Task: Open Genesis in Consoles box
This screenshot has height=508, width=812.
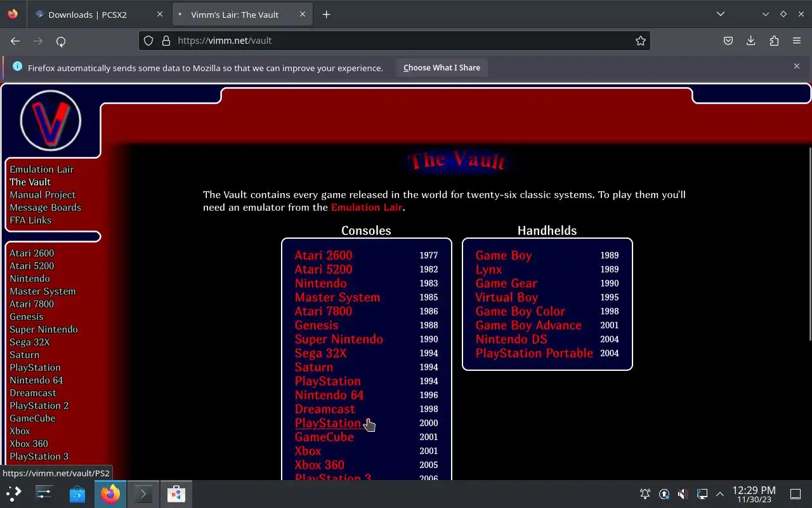Action: coord(317,325)
